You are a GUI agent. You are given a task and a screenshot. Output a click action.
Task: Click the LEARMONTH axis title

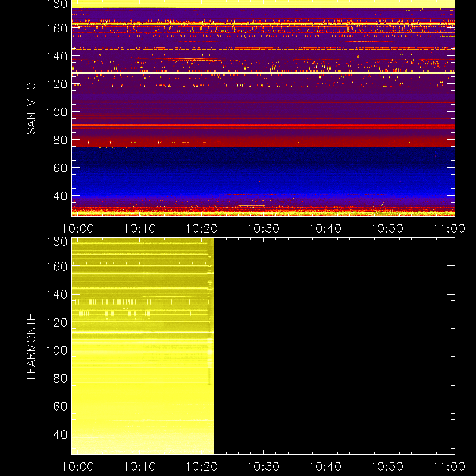31,346
